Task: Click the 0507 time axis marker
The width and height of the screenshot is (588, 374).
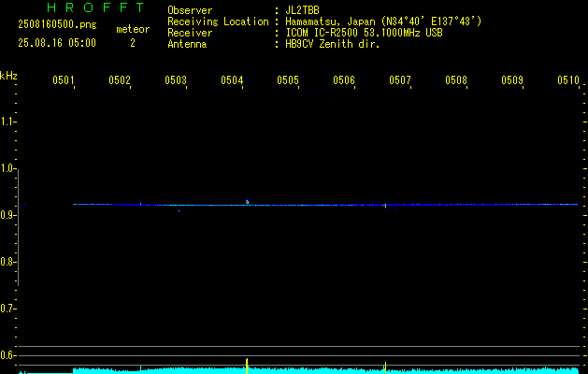Action: click(399, 80)
